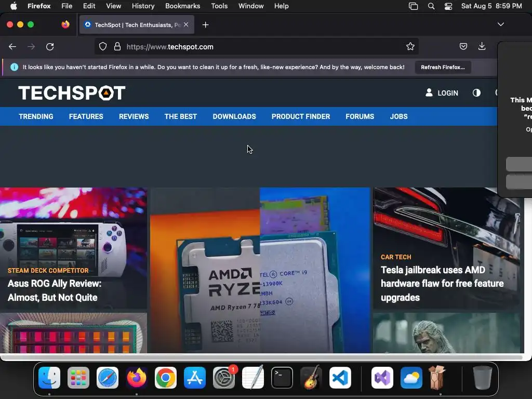532x399 pixels.
Task: Open Stage Manager icon in menu bar
Action: [413, 6]
